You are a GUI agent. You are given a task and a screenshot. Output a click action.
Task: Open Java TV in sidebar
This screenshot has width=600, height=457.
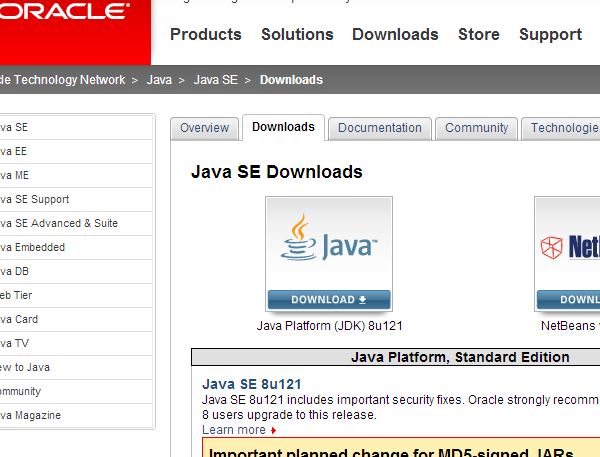click(76, 343)
